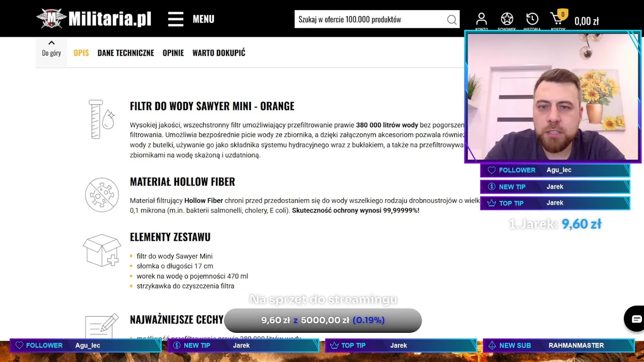Viewport: 644px width, 362px height.
Task: Click Agu_lec name in panel under the webcam
Action: 559,170
